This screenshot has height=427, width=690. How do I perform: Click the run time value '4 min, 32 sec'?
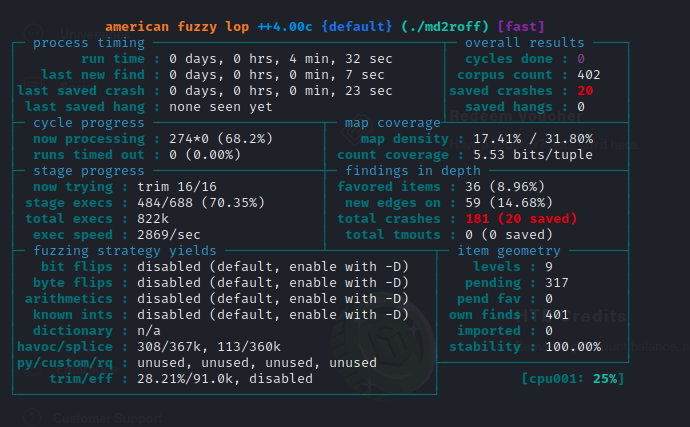(341, 59)
